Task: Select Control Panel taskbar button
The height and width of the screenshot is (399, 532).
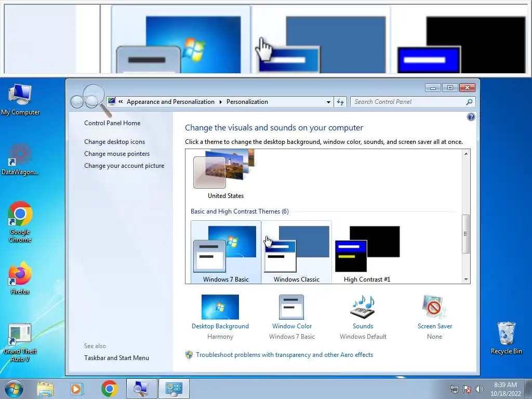Action: point(174,389)
